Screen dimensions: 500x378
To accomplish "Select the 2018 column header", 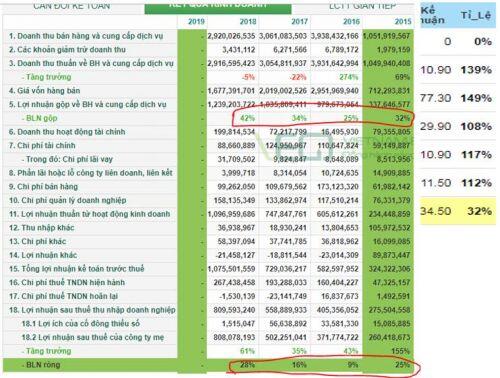I will (x=248, y=22).
